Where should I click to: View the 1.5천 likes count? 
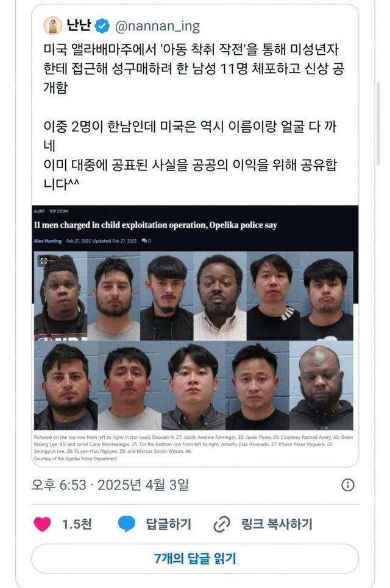point(77,524)
